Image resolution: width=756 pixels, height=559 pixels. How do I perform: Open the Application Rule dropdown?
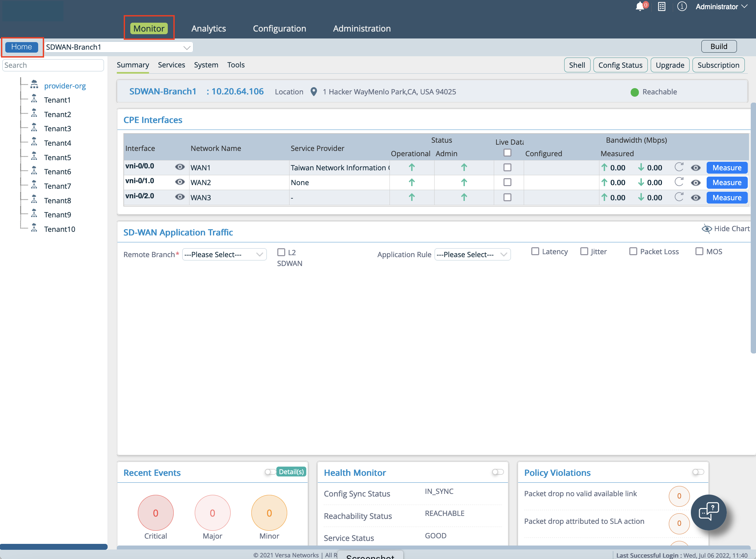coord(472,255)
